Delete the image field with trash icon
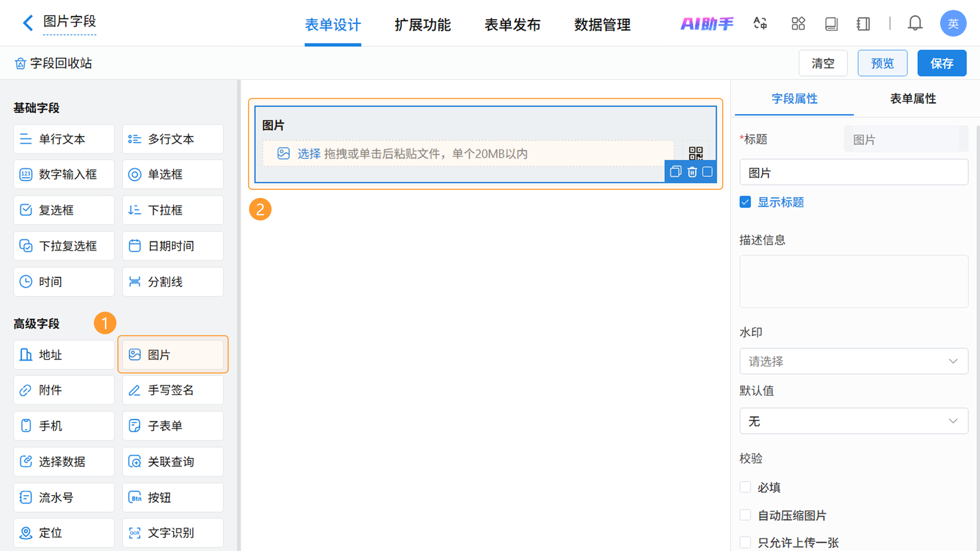 click(692, 172)
